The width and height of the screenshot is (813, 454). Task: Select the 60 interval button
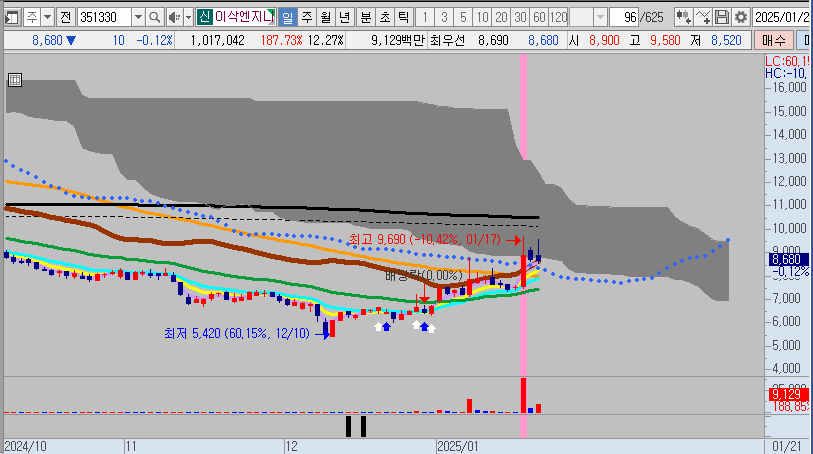(x=539, y=17)
